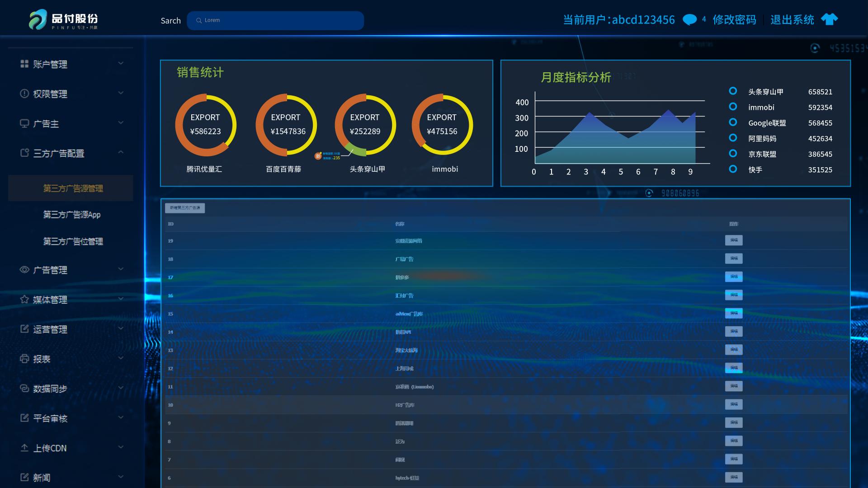Expand the 数据同步 chevron

coord(121,388)
